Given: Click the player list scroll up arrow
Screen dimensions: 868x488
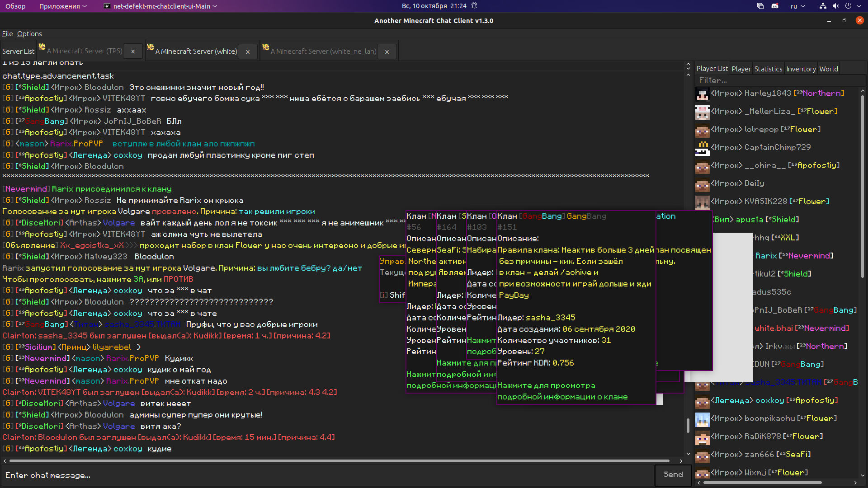Looking at the screenshot, I should click(863, 91).
